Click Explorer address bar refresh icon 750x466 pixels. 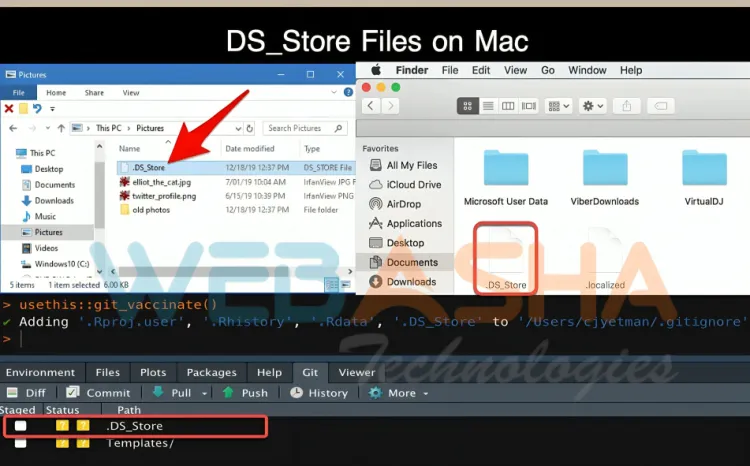[x=250, y=128]
